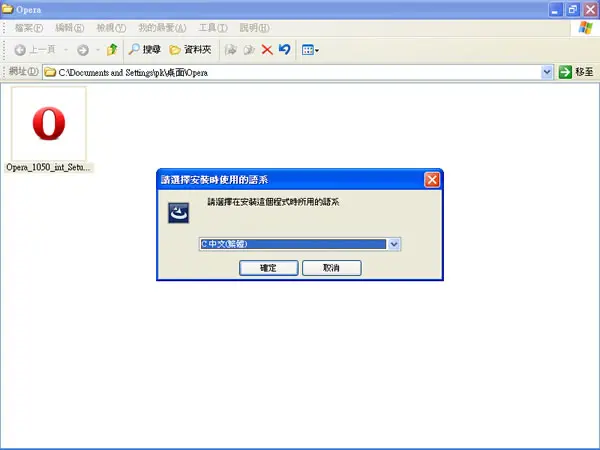Screen dimensions: 600x450
Task: Toggle the Folders (資料夾) pane button
Action: click(190, 50)
